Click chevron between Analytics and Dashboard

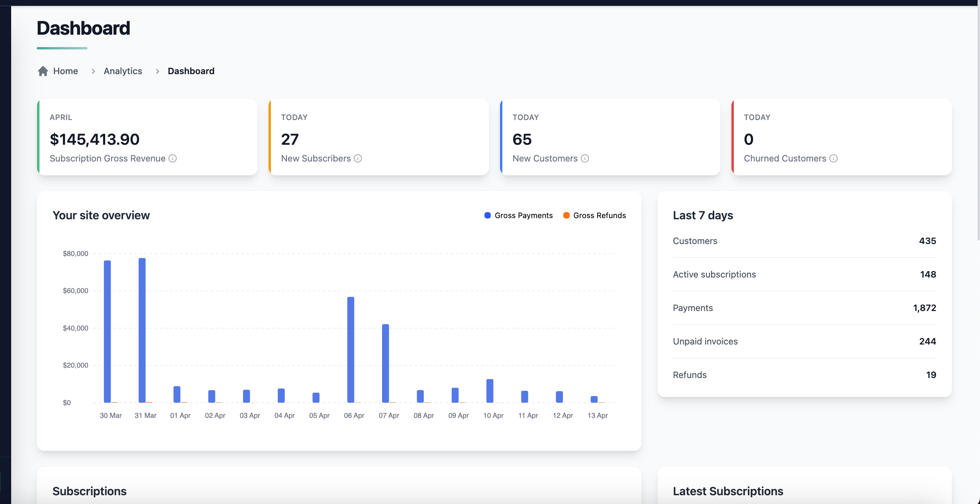coord(157,71)
